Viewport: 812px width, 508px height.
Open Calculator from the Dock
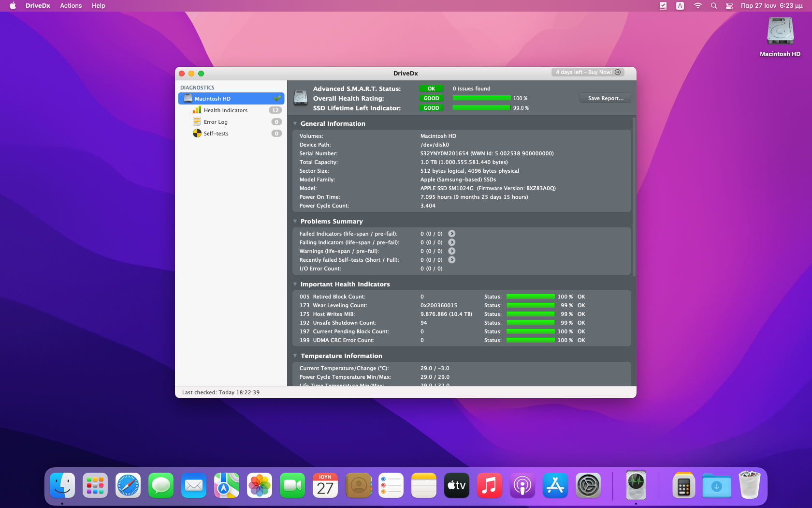(x=684, y=485)
